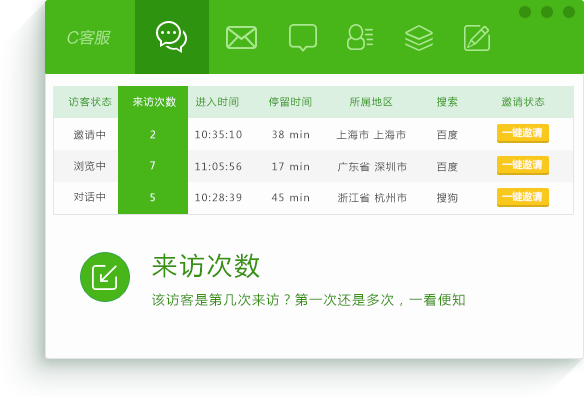Click 一键邀请 for the 上海市 visitor

pos(523,133)
